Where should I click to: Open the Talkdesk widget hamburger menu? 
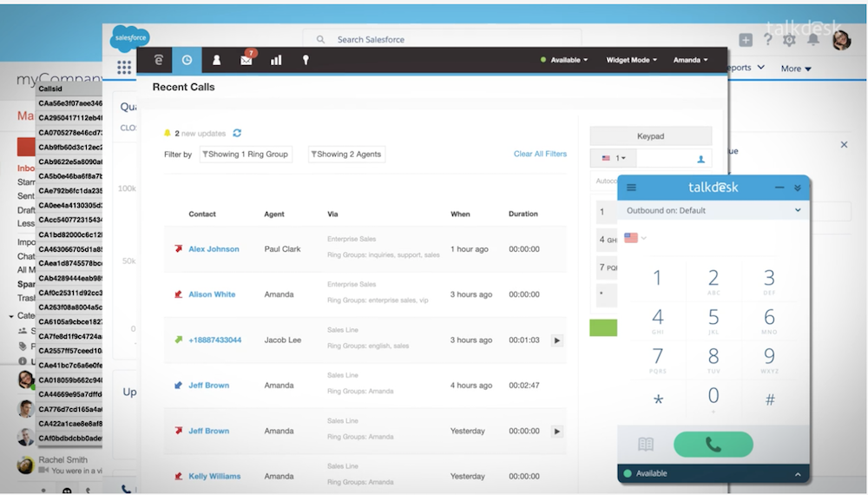[631, 187]
